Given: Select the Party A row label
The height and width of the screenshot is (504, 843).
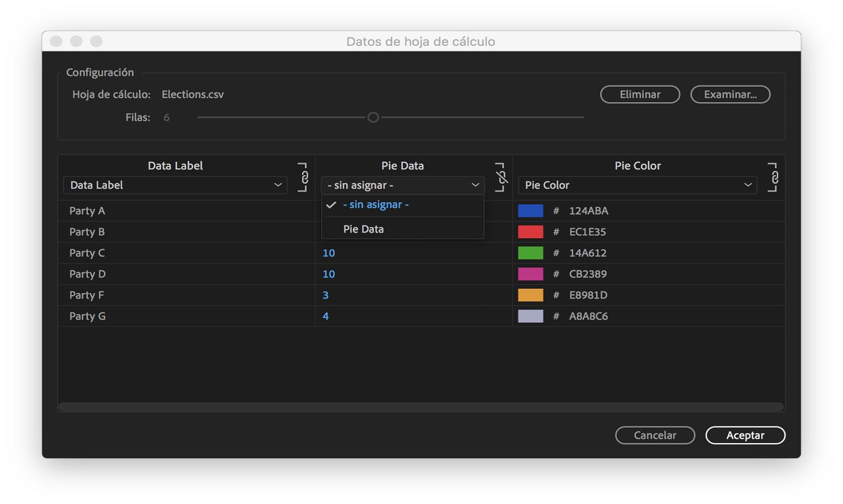Looking at the screenshot, I should (x=87, y=211).
